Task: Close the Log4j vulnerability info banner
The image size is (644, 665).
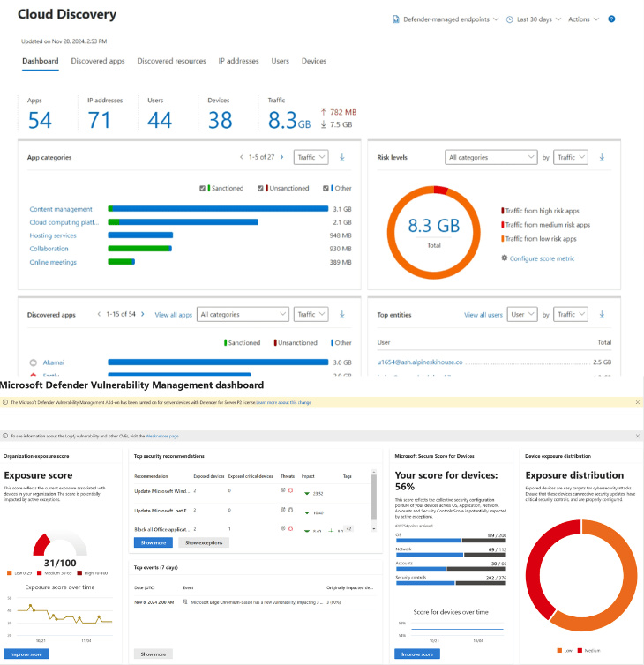Action: click(637, 436)
